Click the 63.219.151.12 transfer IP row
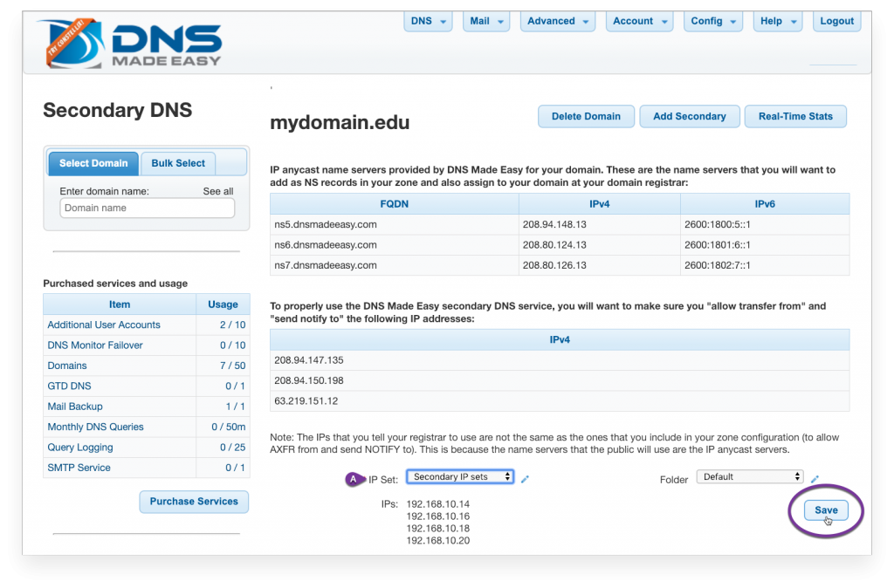Image resolution: width=894 pixels, height=588 pixels. [560, 401]
